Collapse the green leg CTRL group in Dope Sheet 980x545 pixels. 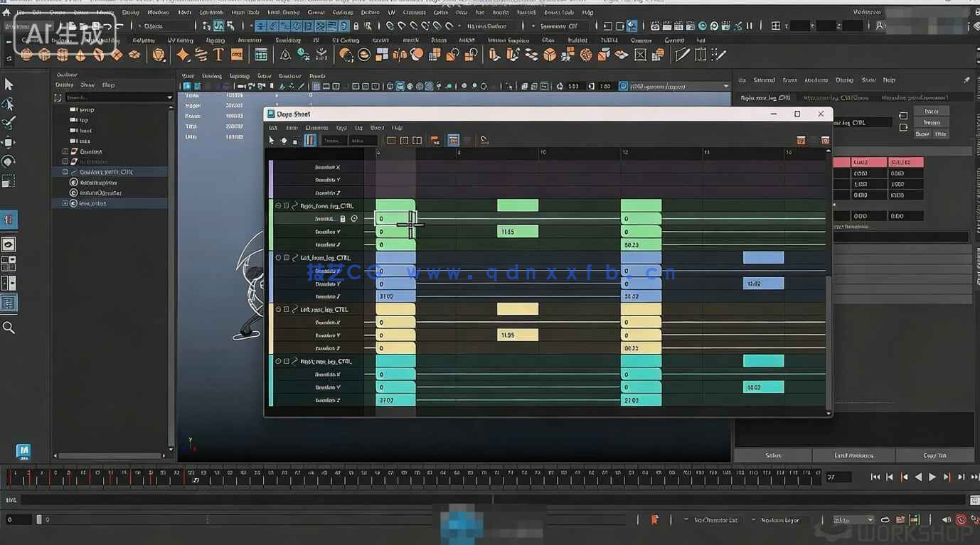[278, 206]
